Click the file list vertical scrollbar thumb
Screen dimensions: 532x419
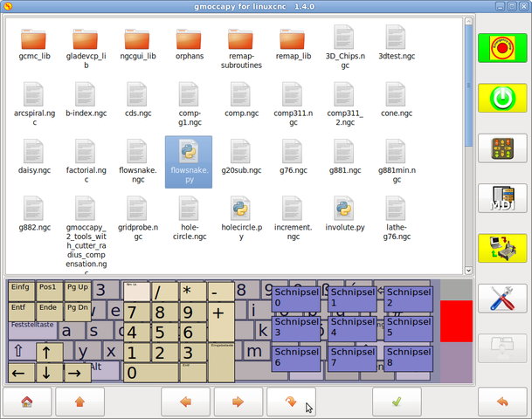click(x=468, y=86)
